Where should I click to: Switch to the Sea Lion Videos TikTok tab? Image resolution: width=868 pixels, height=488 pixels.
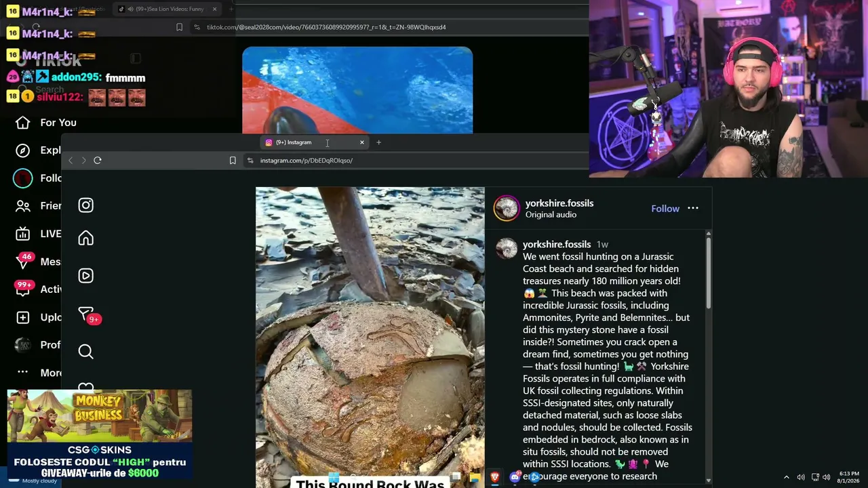pyautogui.click(x=167, y=9)
